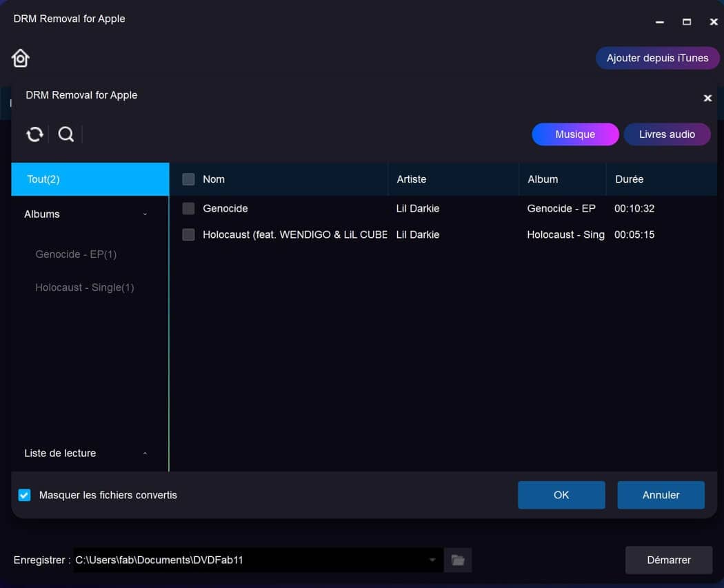Switch to the Musique tab
This screenshot has width=724, height=588.
pyautogui.click(x=575, y=134)
